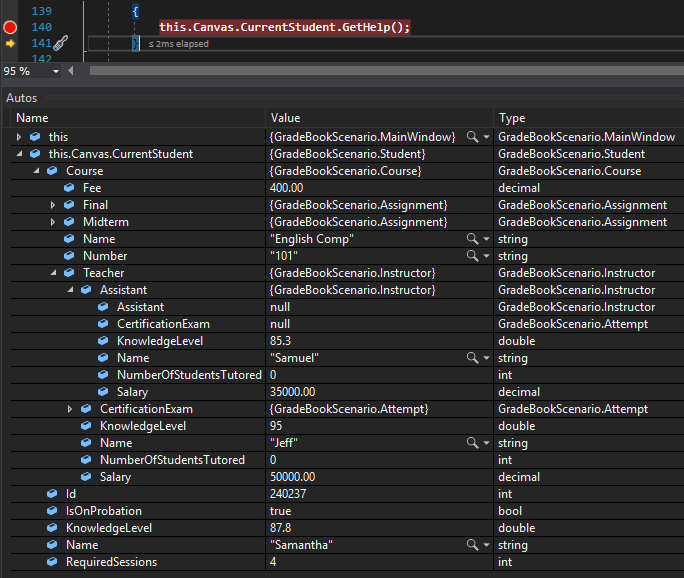Open text visualizer for "Samantha"
This screenshot has width=684, height=578.
click(472, 545)
